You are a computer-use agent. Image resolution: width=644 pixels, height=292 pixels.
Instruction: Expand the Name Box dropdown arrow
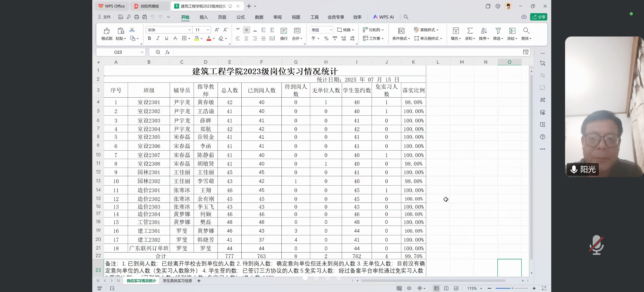pos(142,52)
